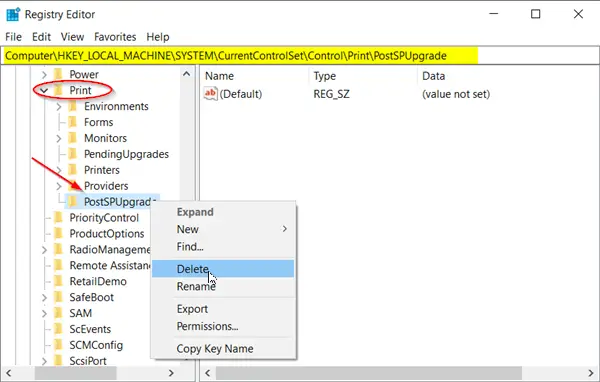Click the Print folder icon
The width and height of the screenshot is (600, 382).
pyautogui.click(x=58, y=90)
